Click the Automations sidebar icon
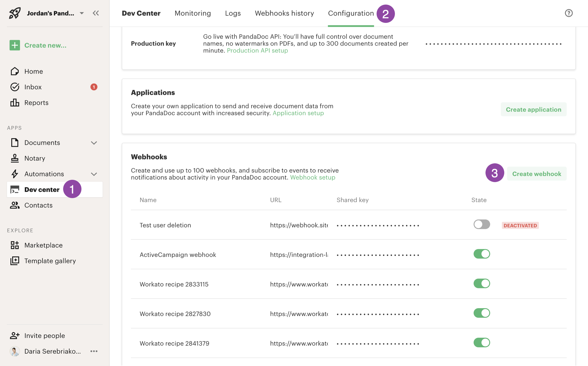This screenshot has width=588, height=366. tap(15, 173)
